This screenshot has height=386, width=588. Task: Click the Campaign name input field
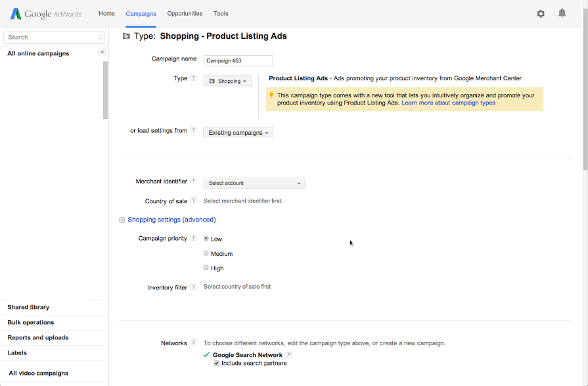(238, 60)
